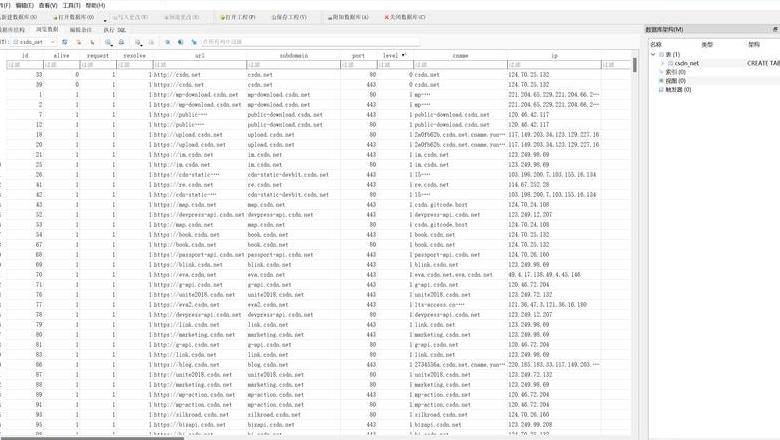Switch to the 数据库结构 tab
The image size is (780, 440).
pyautogui.click(x=12, y=30)
